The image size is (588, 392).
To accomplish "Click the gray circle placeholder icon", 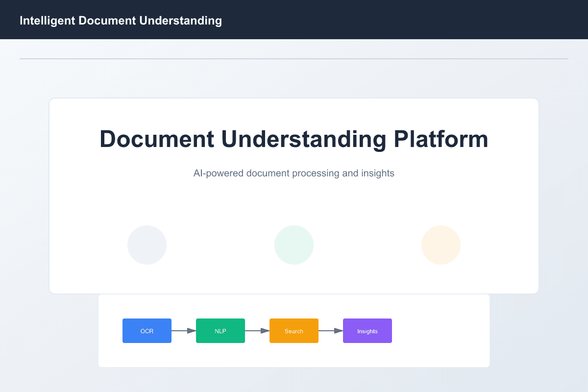I will (x=147, y=245).
